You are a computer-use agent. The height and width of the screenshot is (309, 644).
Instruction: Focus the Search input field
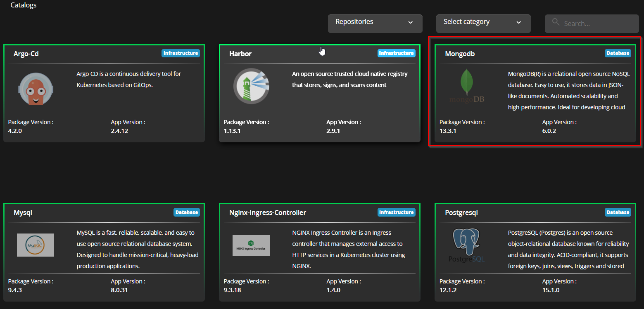(592, 24)
